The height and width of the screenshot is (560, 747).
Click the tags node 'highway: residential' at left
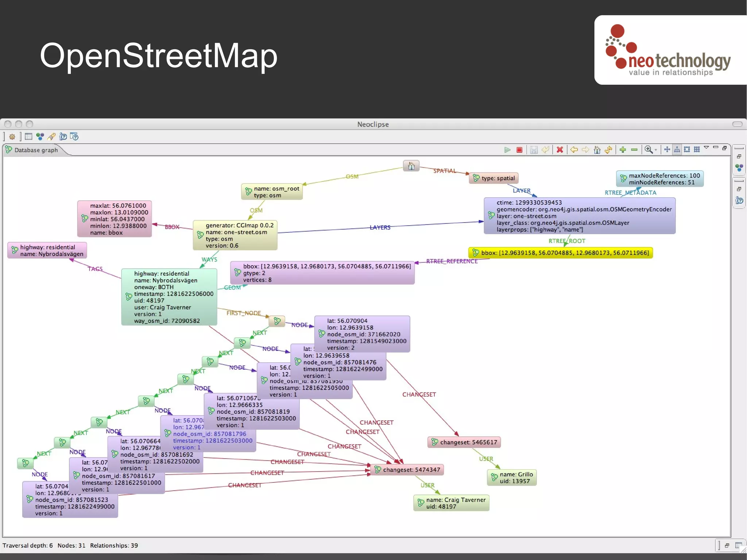(x=47, y=251)
